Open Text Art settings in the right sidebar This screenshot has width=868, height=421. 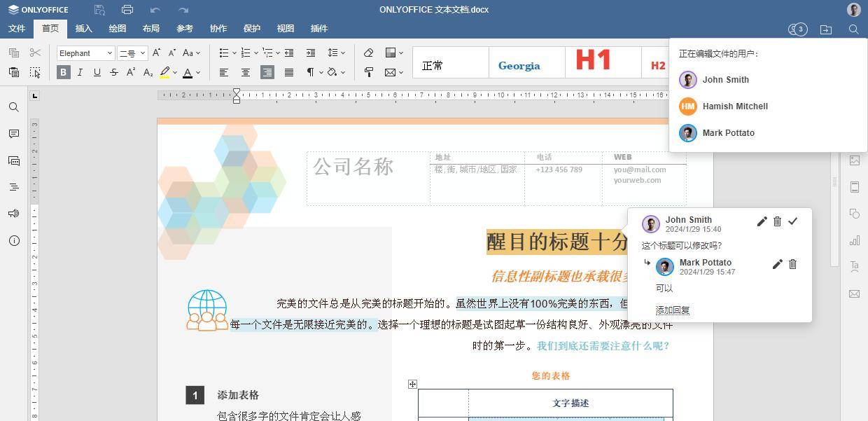coord(855,267)
